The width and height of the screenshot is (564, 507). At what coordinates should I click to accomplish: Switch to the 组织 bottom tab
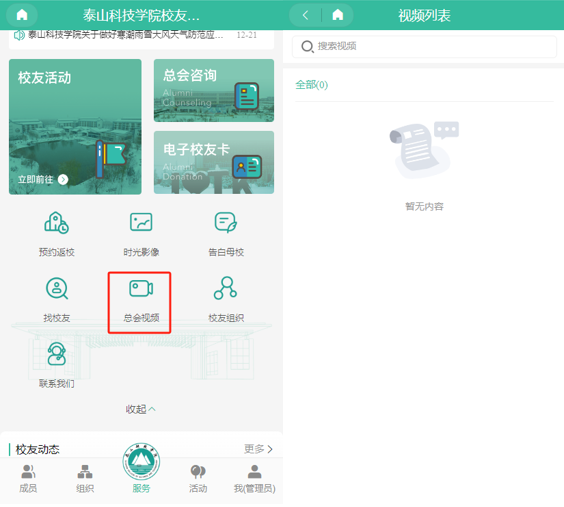pos(85,479)
